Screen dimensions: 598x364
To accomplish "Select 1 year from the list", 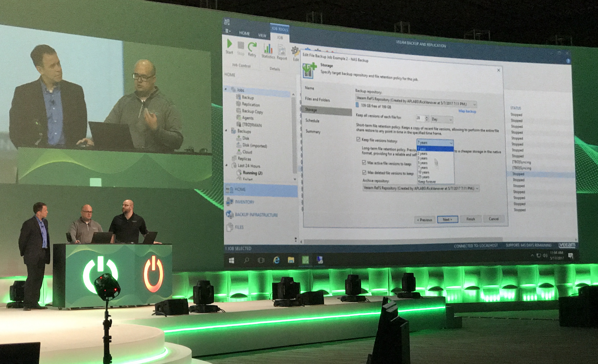I will pyautogui.click(x=435, y=149).
